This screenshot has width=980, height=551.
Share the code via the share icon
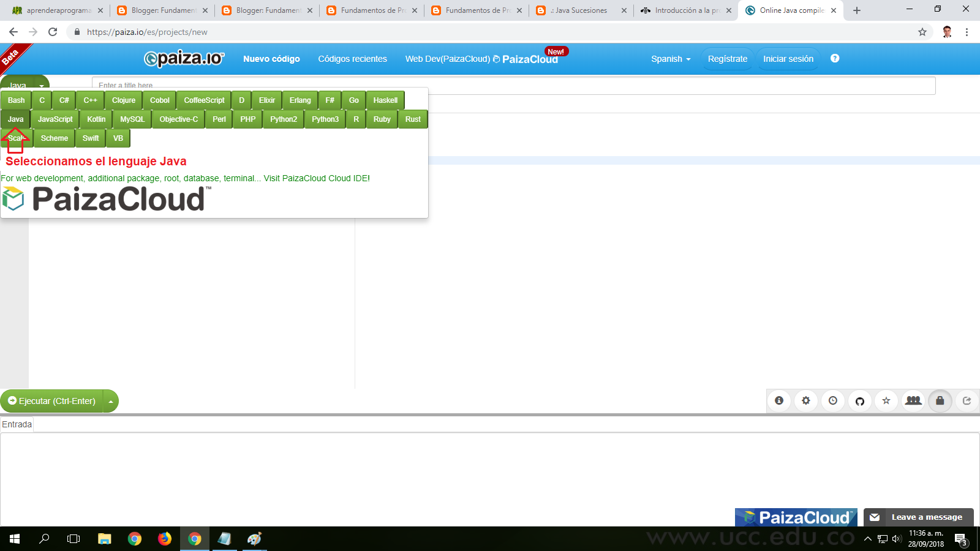coord(967,401)
